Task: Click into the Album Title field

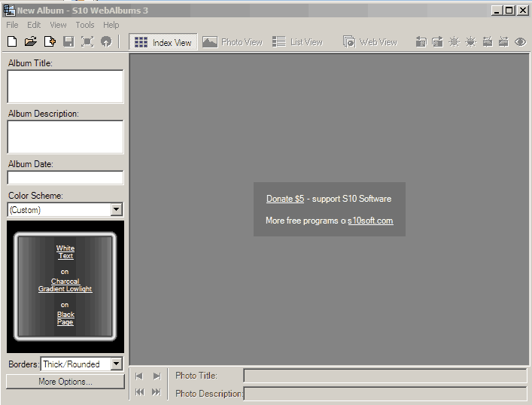Action: (65, 87)
